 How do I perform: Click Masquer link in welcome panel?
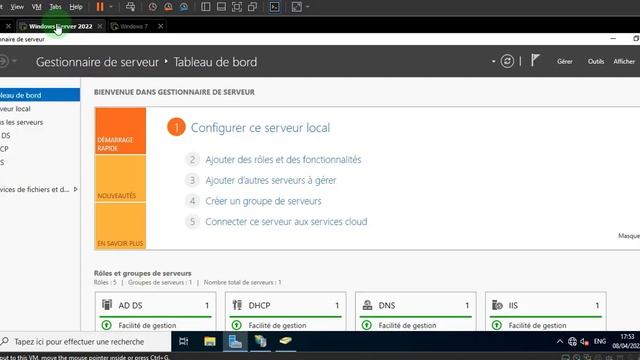click(629, 236)
